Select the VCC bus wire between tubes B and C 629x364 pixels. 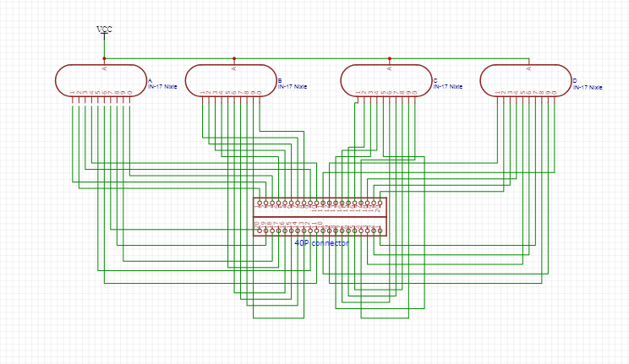(x=312, y=58)
